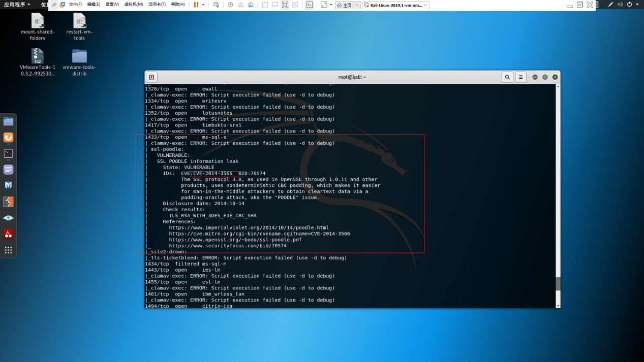Viewport: 644px width, 362px height.
Task: Show all applications grid in dock
Action: (x=8, y=250)
